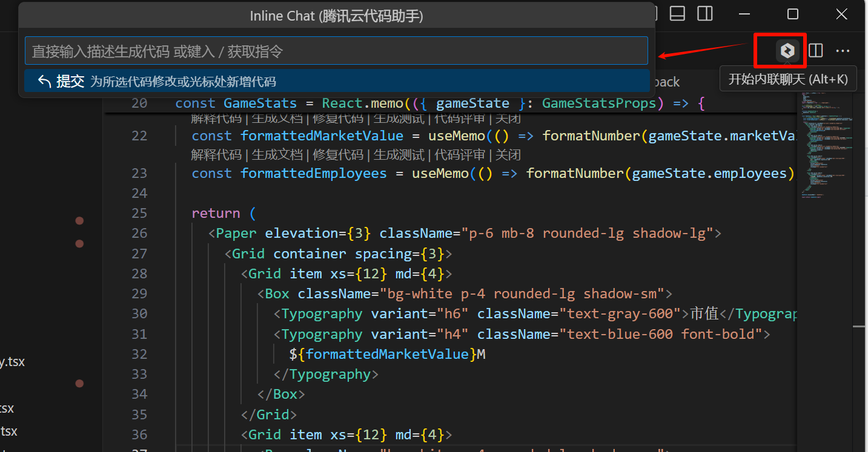Select the 提交 submit option in inline chat
The image size is (868, 452).
click(x=70, y=82)
